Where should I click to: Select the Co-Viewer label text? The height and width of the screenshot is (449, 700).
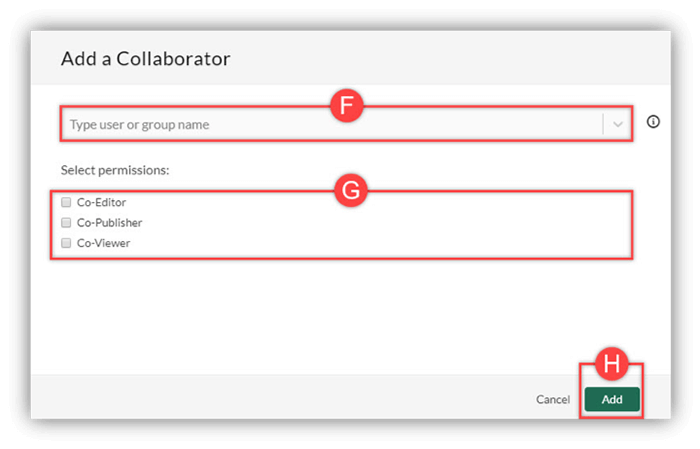point(104,243)
